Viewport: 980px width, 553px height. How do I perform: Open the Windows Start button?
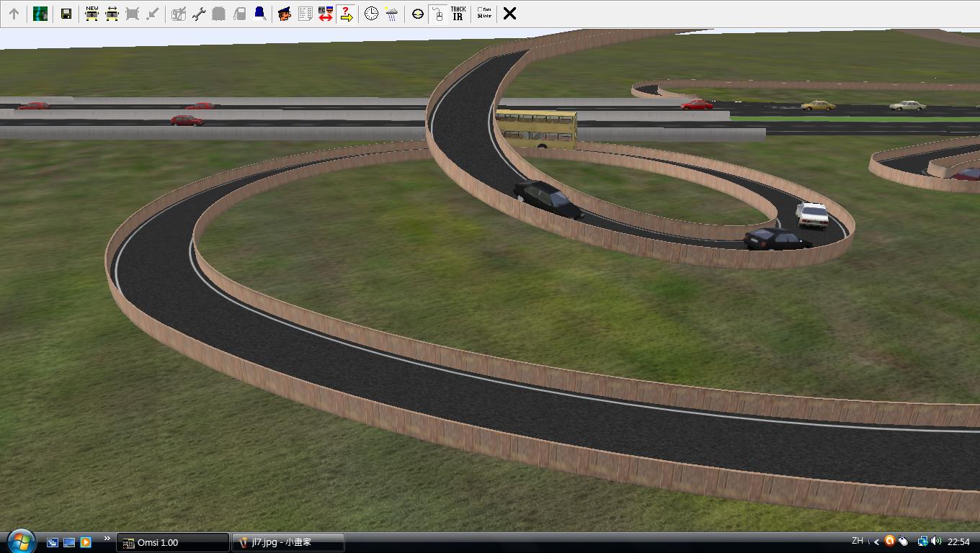[x=20, y=541]
